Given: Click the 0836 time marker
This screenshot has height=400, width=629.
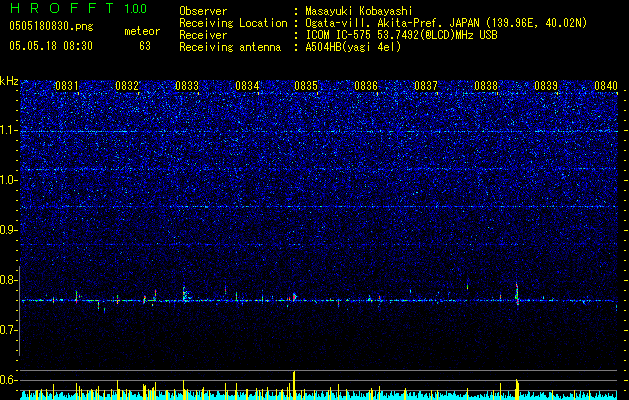Looking at the screenshot, I should click(366, 86).
